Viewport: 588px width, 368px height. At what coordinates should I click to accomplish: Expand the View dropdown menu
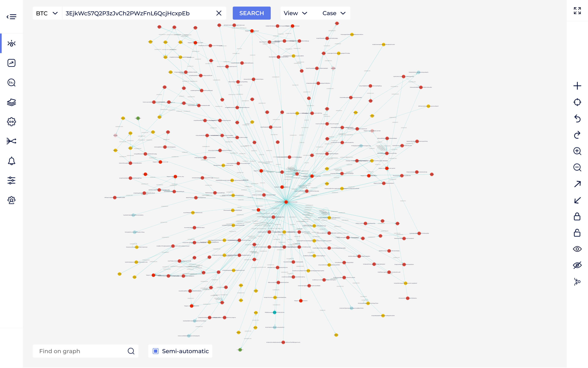pos(295,13)
